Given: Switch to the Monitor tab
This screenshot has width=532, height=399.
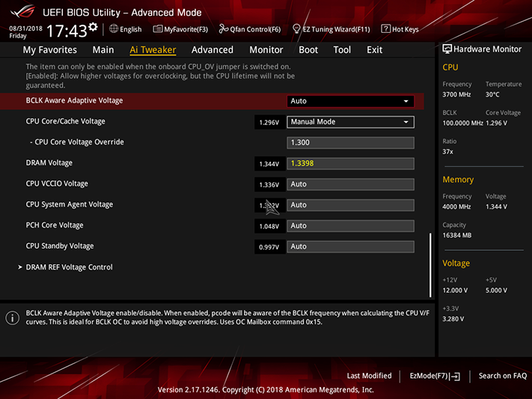Looking at the screenshot, I should coord(266,50).
